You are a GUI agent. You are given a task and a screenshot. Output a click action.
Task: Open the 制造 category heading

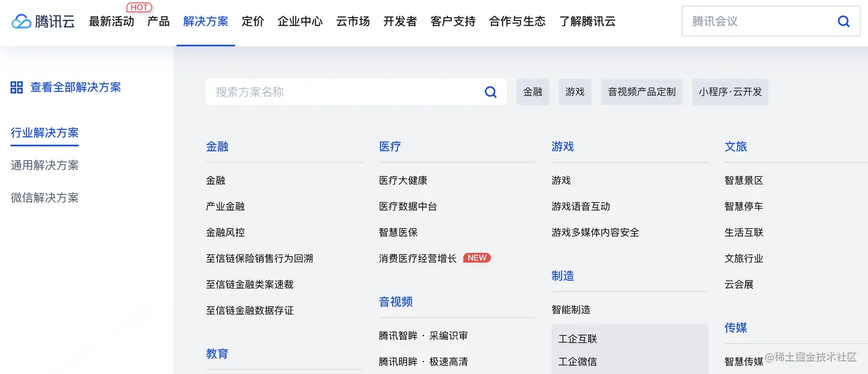point(563,276)
